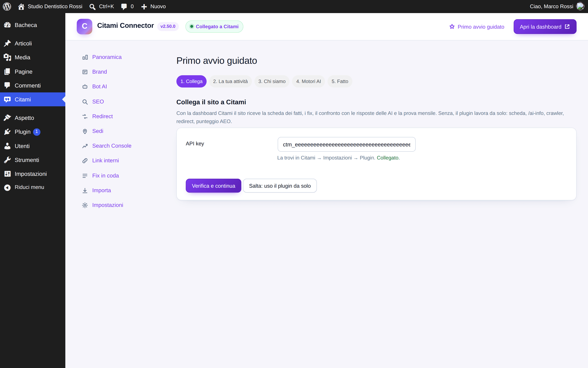Viewport: 588px width, 368px height.
Task: Click the WordPress logo icon
Action: 7,6
